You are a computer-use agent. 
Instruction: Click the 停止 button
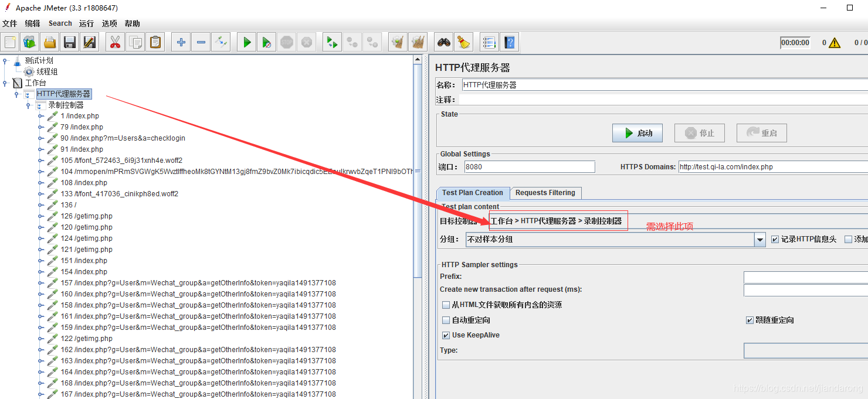click(x=700, y=133)
